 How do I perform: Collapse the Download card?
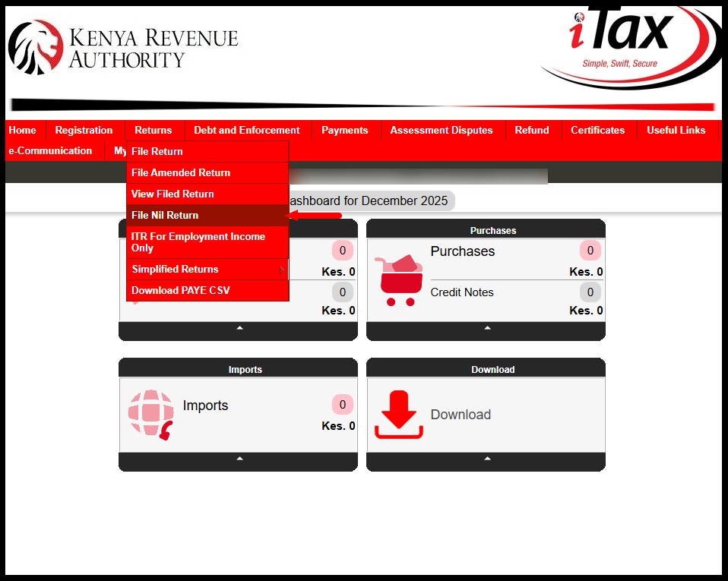(x=486, y=459)
